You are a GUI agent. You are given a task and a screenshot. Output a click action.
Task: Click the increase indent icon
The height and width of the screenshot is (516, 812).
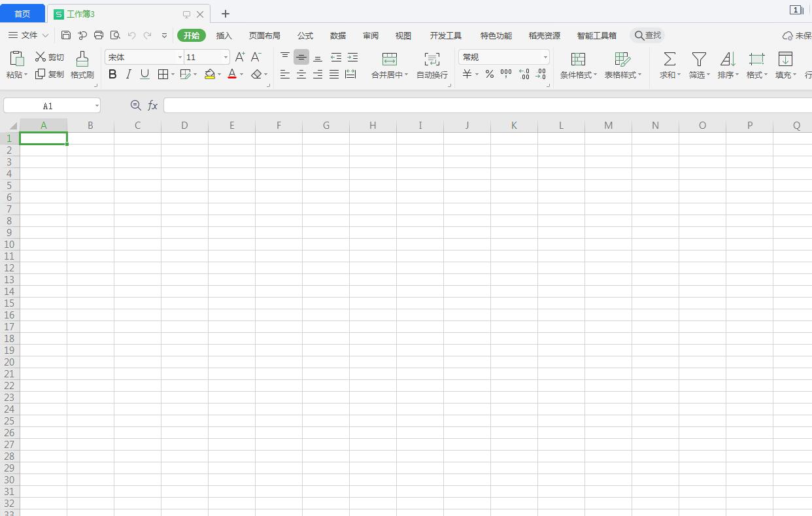(x=352, y=58)
